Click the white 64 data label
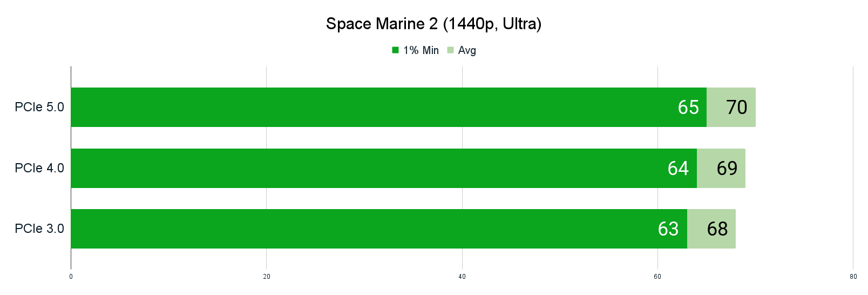The image size is (868, 295). [678, 168]
